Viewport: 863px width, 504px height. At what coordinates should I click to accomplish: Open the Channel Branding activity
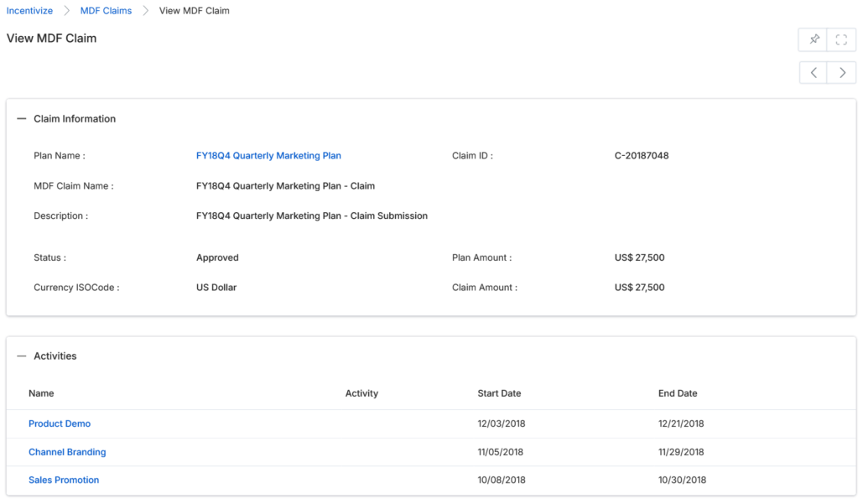click(x=67, y=452)
